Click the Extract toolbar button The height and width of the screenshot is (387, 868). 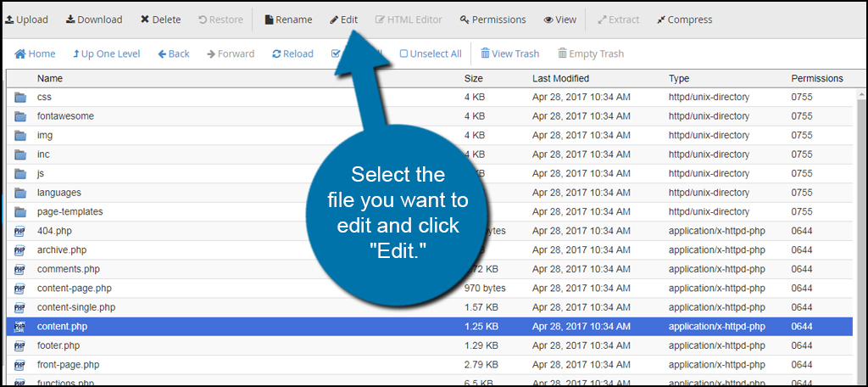(x=618, y=20)
